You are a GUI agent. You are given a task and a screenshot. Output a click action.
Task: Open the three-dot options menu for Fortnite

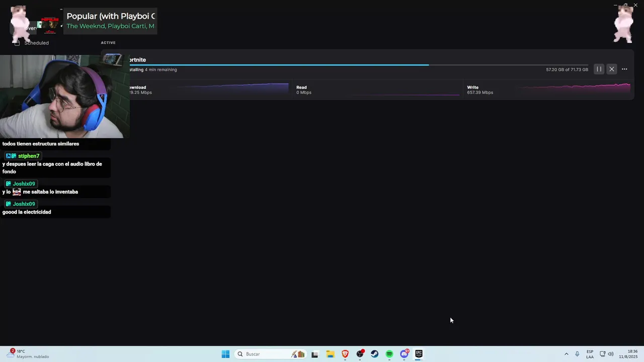pos(624,69)
